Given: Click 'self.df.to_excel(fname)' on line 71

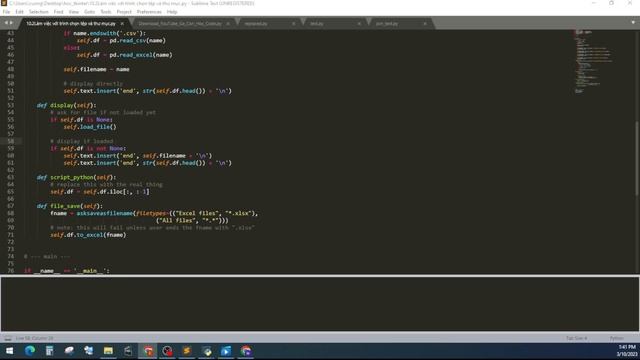Looking at the screenshot, I should pos(88,235).
